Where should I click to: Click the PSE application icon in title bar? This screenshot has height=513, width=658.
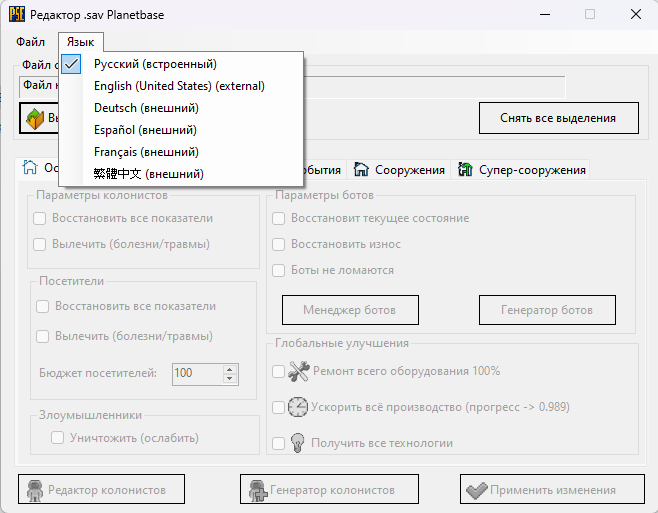(x=17, y=14)
